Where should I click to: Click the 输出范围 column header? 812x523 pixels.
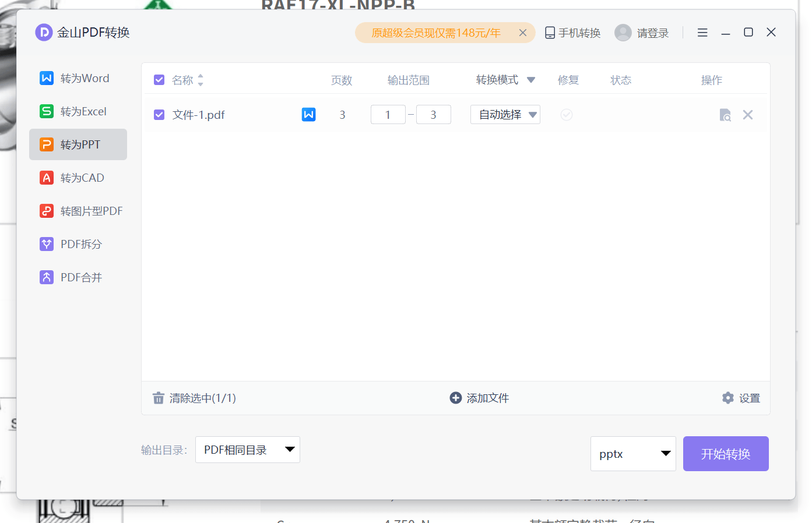click(409, 80)
